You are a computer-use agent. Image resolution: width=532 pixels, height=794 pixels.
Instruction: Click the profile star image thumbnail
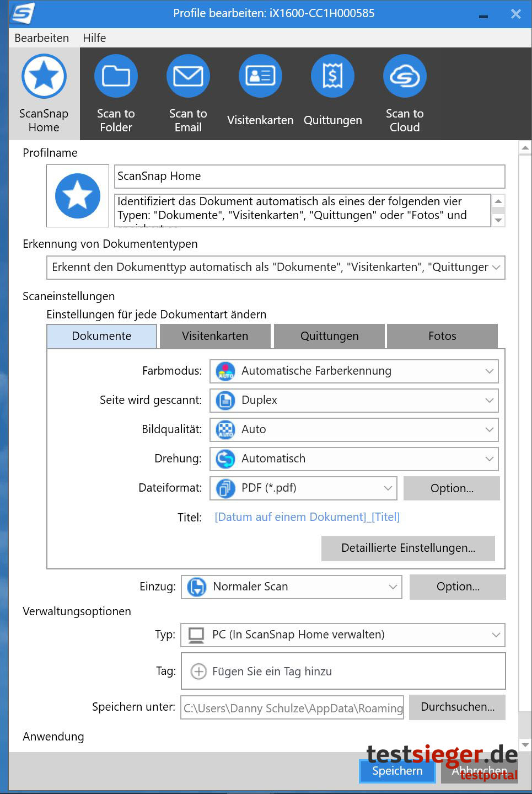click(x=78, y=196)
